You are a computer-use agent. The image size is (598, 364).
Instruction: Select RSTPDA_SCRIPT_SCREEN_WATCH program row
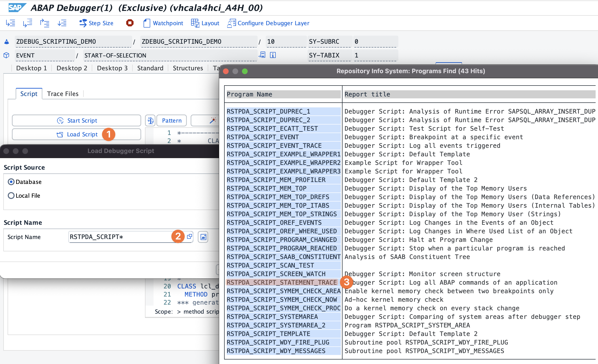point(284,274)
